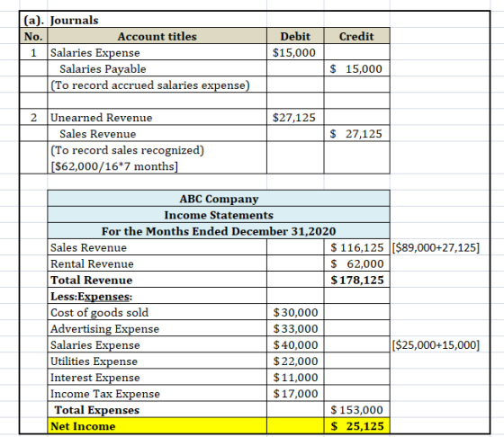Click the '[$62,000/16*7 months]' calculation cell
The width and height of the screenshot is (504, 437).
click(114, 166)
